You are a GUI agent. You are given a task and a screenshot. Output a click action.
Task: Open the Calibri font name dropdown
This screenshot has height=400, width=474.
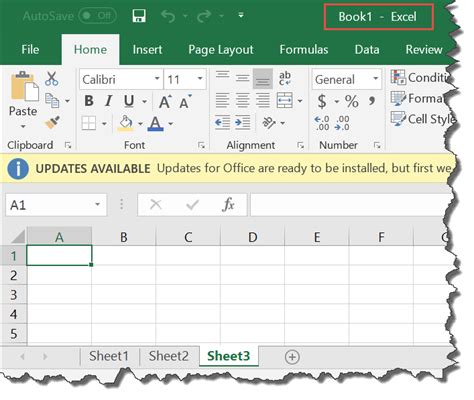click(x=156, y=79)
